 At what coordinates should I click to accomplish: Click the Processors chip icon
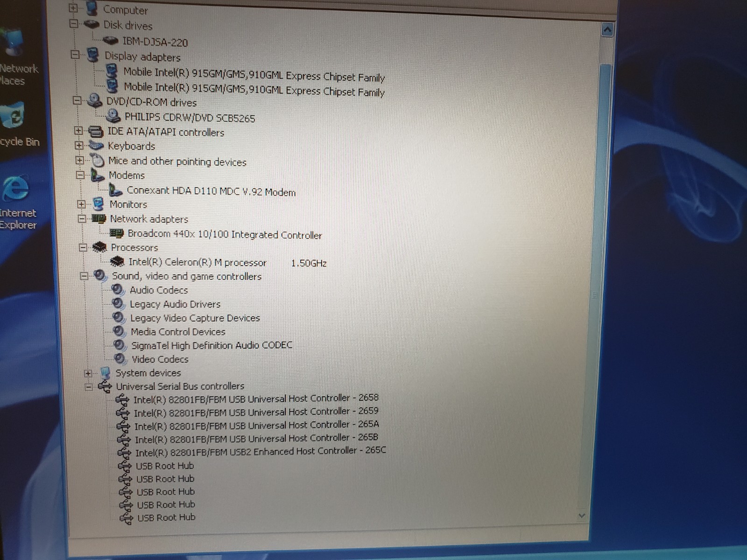pos(100,247)
